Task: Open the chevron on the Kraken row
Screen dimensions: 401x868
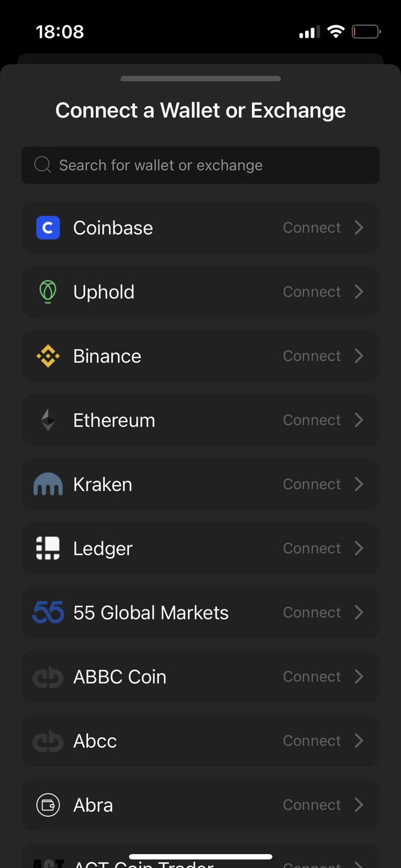Action: [x=359, y=484]
